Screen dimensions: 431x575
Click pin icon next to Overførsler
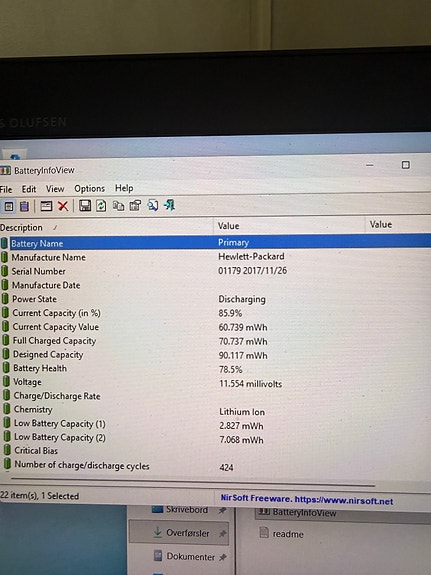point(222,534)
